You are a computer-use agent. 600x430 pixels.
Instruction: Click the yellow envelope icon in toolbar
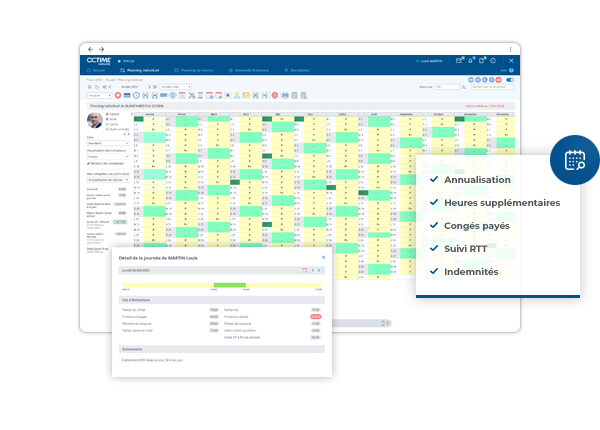246,95
